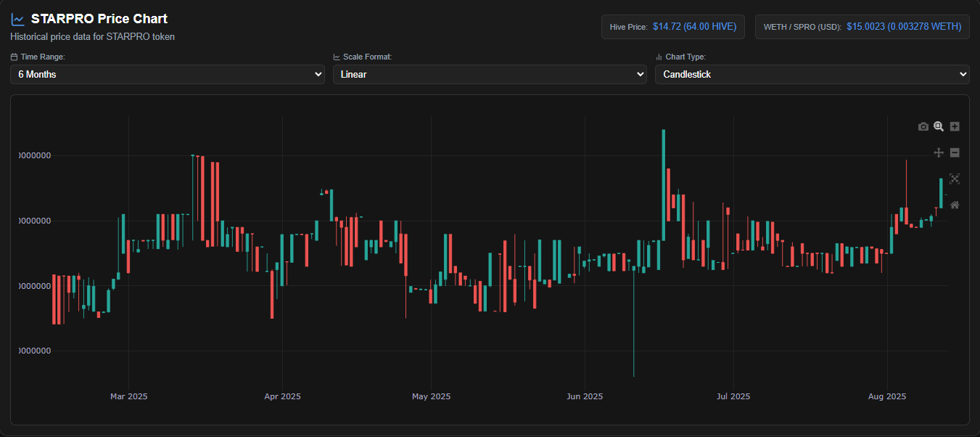
Task: Click the bar icon next to Chart Type
Action: pyautogui.click(x=659, y=57)
